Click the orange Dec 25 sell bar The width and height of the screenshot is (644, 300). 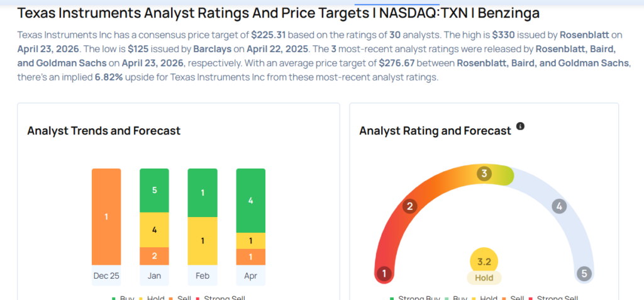point(106,216)
